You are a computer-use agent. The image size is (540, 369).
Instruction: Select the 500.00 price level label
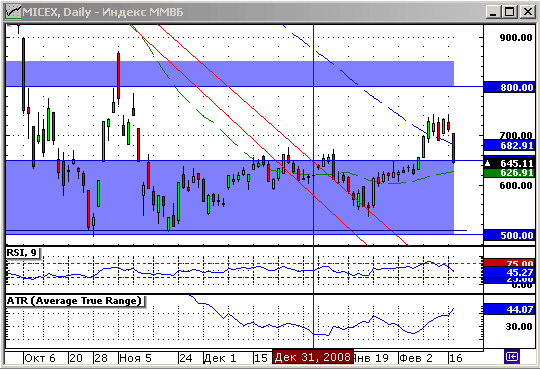(x=509, y=236)
